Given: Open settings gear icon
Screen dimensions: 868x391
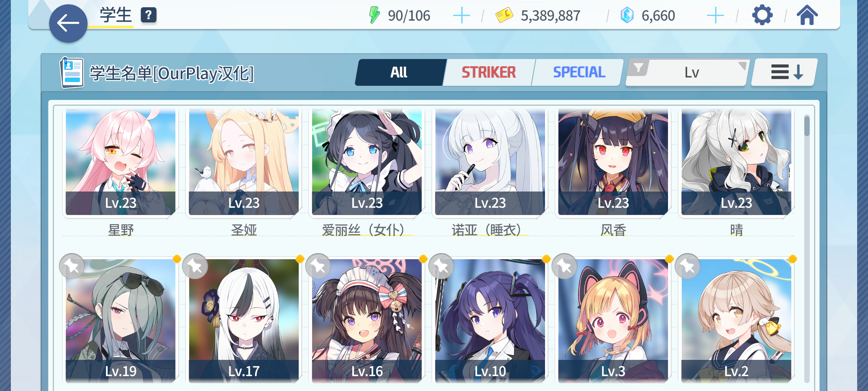Looking at the screenshot, I should click(x=762, y=15).
